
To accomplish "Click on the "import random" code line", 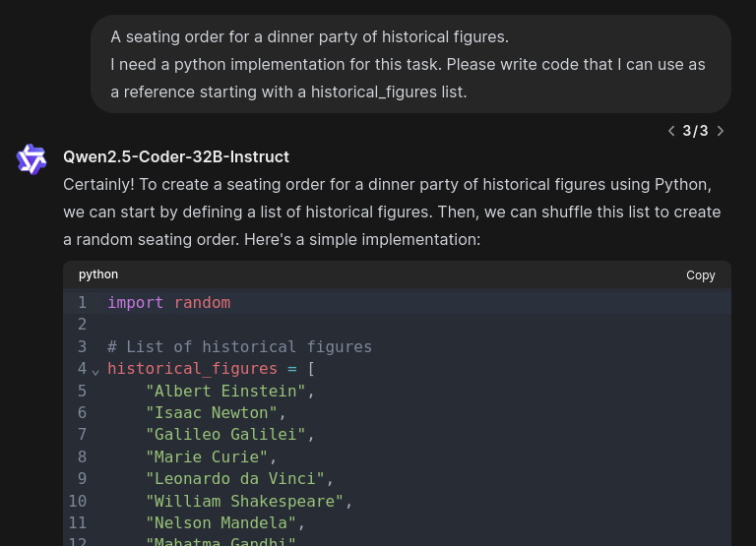I will click(x=168, y=302).
